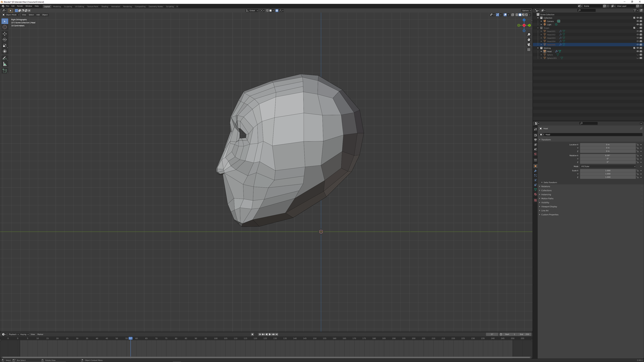This screenshot has width=644, height=362.
Task: Open the World properties tab
Action: point(535,154)
